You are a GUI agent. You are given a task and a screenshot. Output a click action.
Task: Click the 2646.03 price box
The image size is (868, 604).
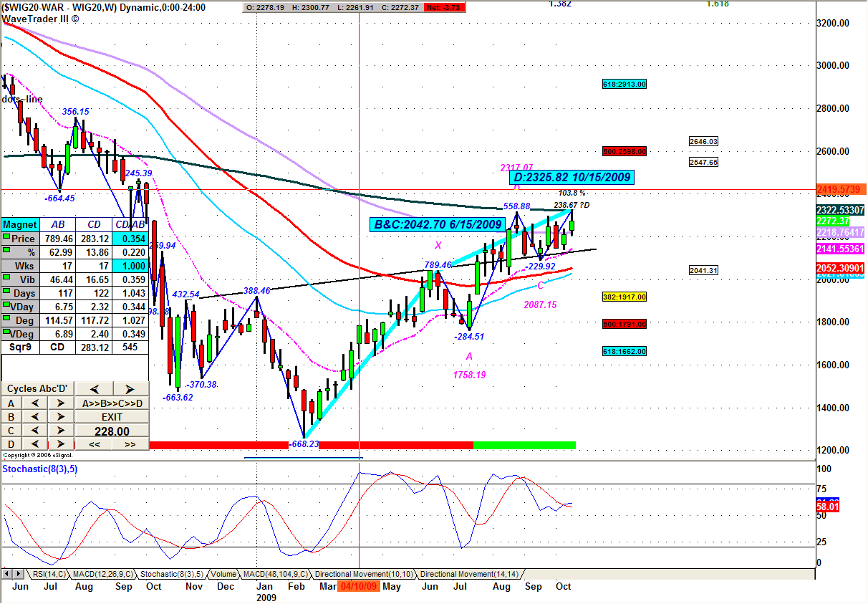(703, 142)
